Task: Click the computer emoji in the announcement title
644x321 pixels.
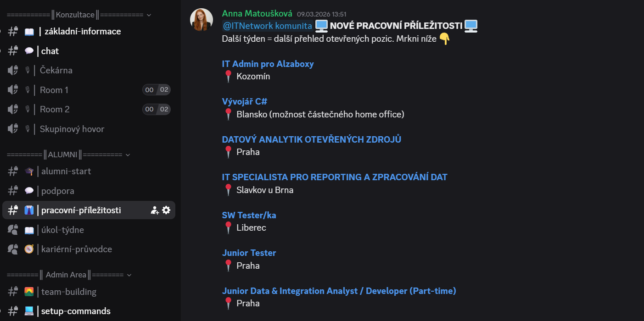Action: click(321, 26)
